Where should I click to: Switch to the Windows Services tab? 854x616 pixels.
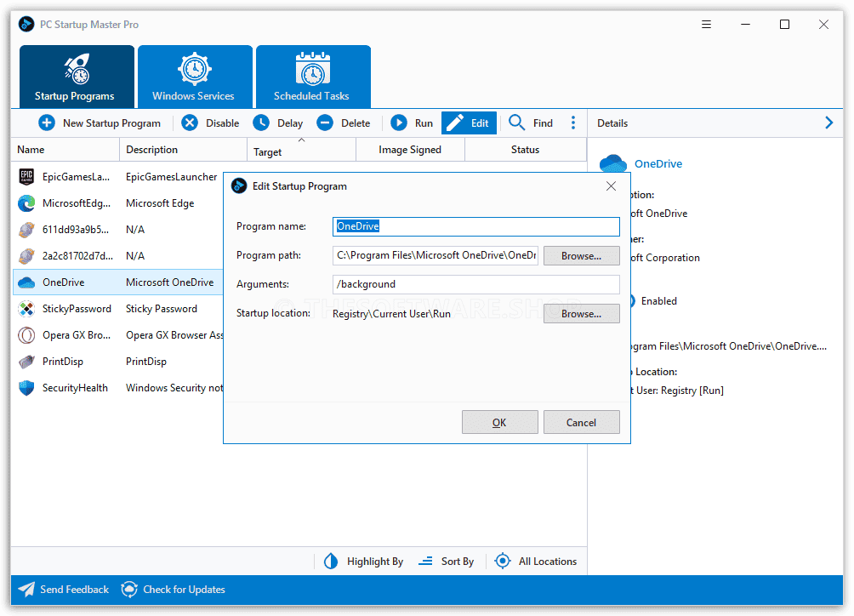(x=195, y=77)
